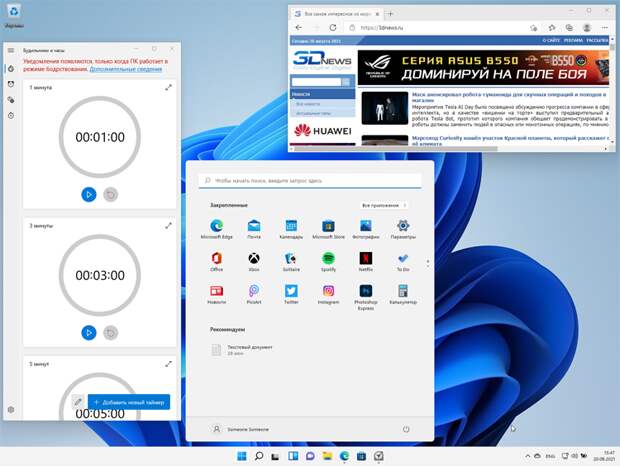Launch Solitaire from pinned apps
Viewport: 620px width, 466px height.
[x=291, y=261]
